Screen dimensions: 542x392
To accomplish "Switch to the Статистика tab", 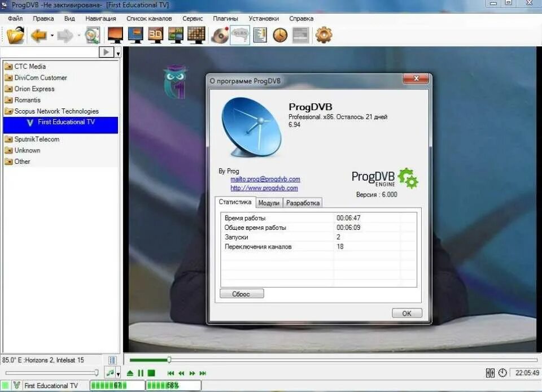I will click(x=235, y=202).
